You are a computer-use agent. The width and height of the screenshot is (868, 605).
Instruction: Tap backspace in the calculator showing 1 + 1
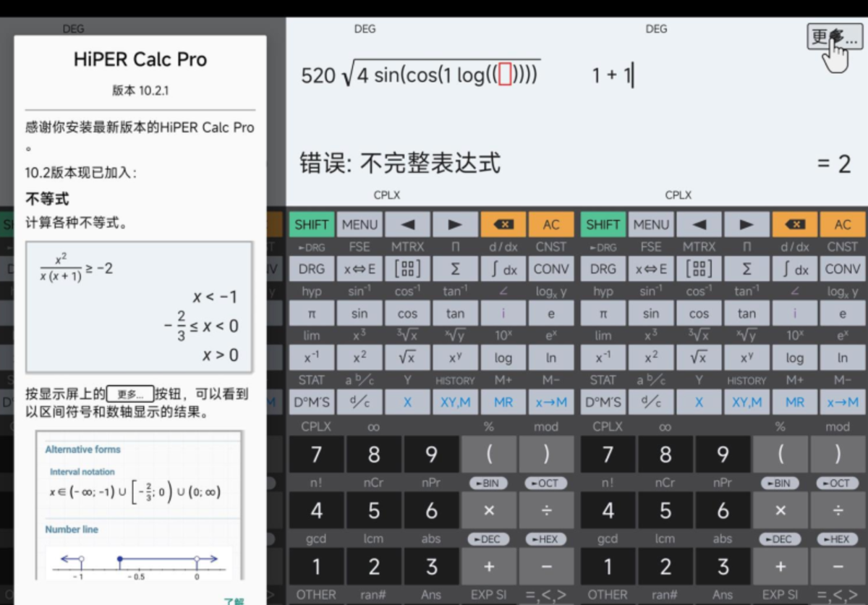tap(795, 224)
